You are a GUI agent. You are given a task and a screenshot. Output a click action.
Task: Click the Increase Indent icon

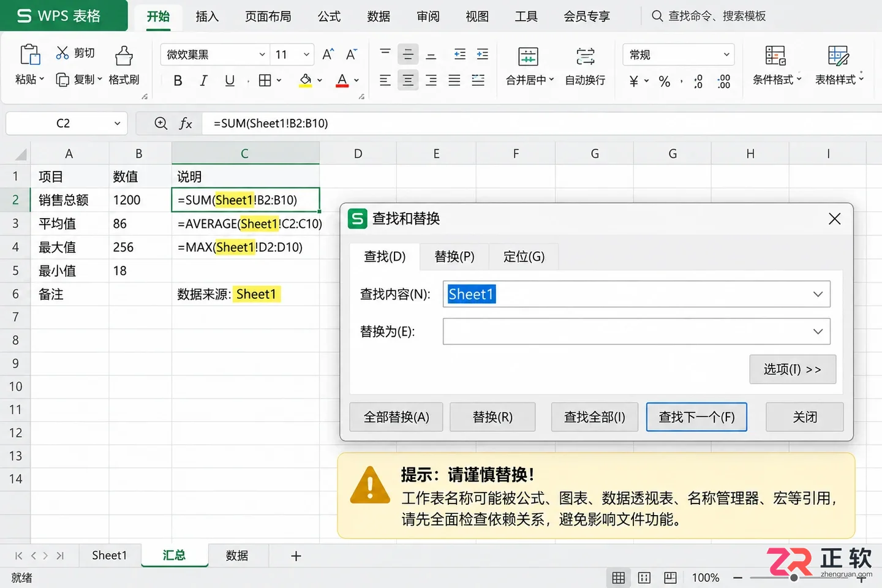483,55
